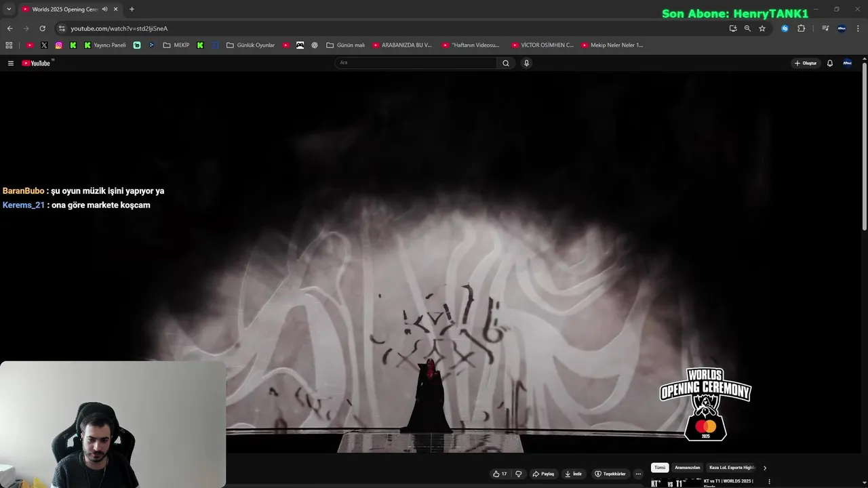Click the Worlds Opening Ceremony video player
The width and height of the screenshot is (868, 488).
(x=431, y=262)
